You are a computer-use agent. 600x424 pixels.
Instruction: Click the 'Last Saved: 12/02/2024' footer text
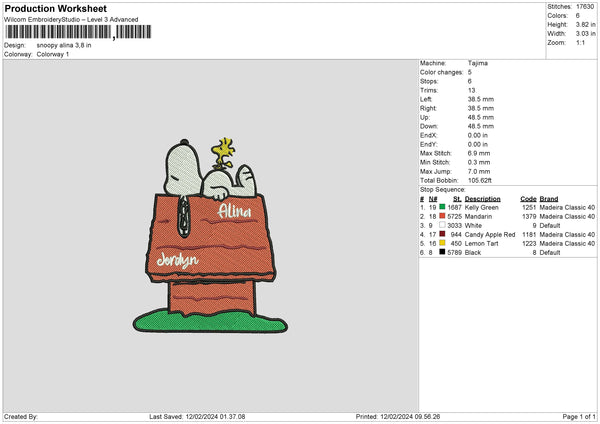pyautogui.click(x=197, y=417)
